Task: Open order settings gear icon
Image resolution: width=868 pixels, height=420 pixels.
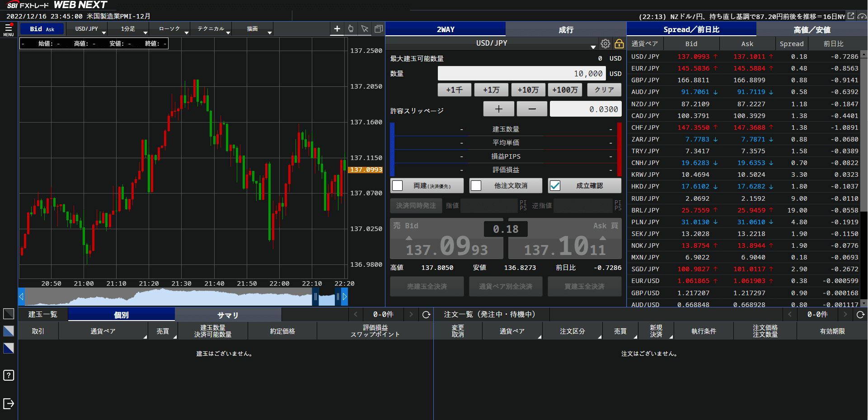Action: click(x=605, y=43)
